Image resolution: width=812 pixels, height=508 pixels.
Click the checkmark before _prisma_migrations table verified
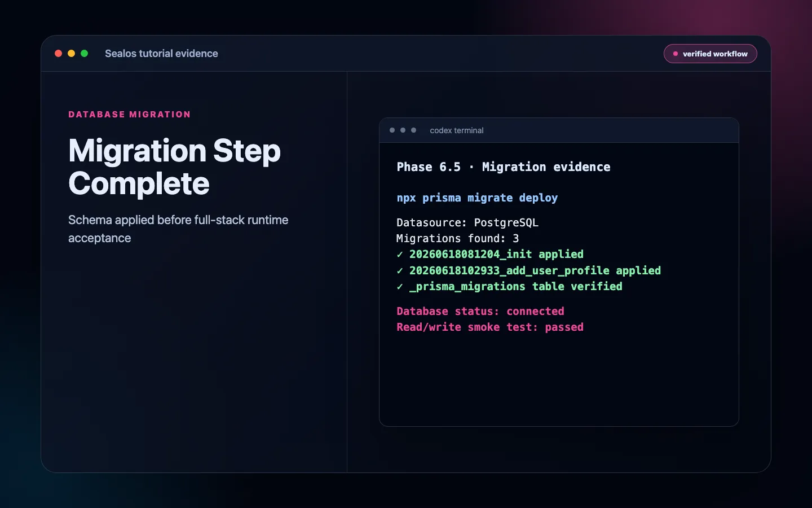400,287
